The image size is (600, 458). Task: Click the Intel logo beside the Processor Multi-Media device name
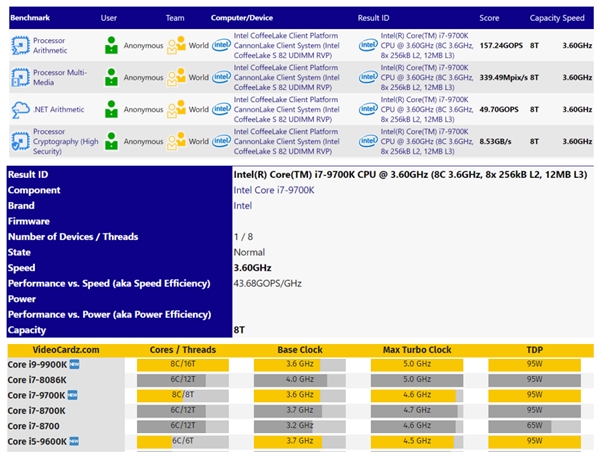click(221, 77)
